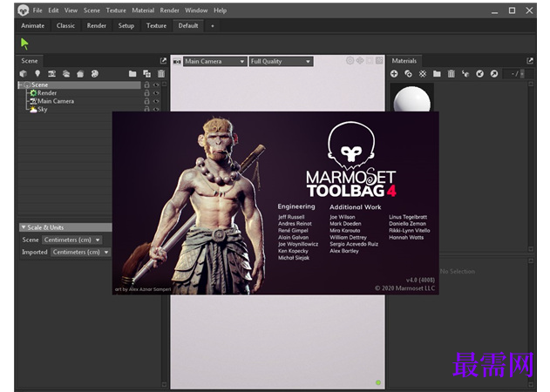The width and height of the screenshot is (550, 392).
Task: Open the Window menu
Action: tap(196, 10)
